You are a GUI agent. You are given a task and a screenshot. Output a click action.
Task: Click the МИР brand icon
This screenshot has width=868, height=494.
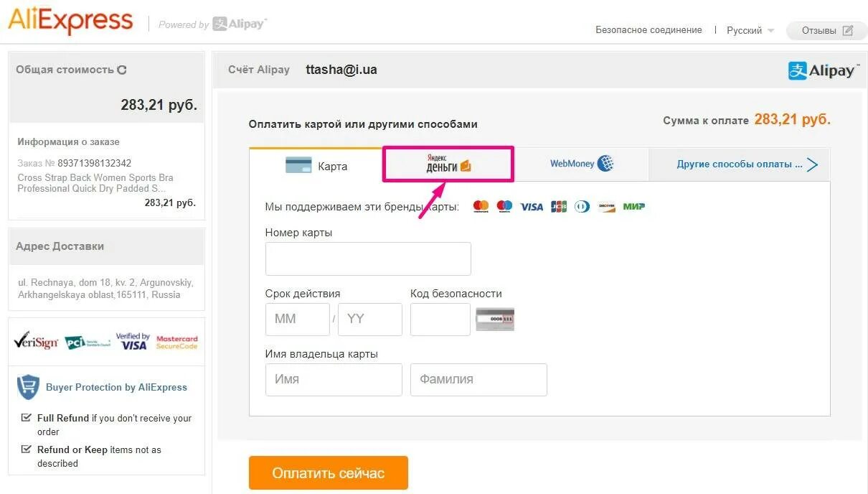point(634,207)
